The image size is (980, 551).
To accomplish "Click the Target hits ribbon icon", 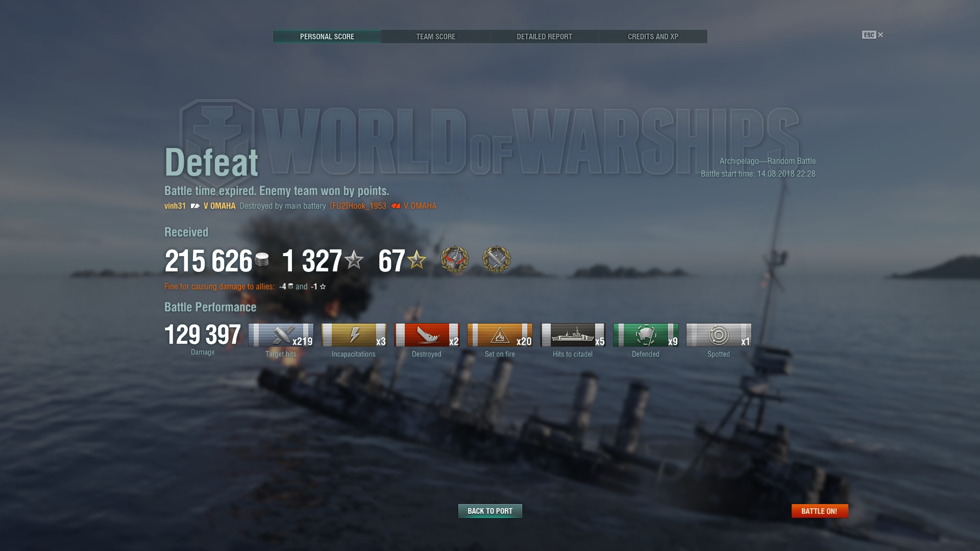I will 281,335.
